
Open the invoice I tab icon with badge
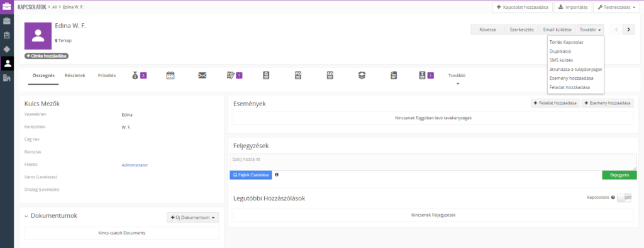point(422,75)
